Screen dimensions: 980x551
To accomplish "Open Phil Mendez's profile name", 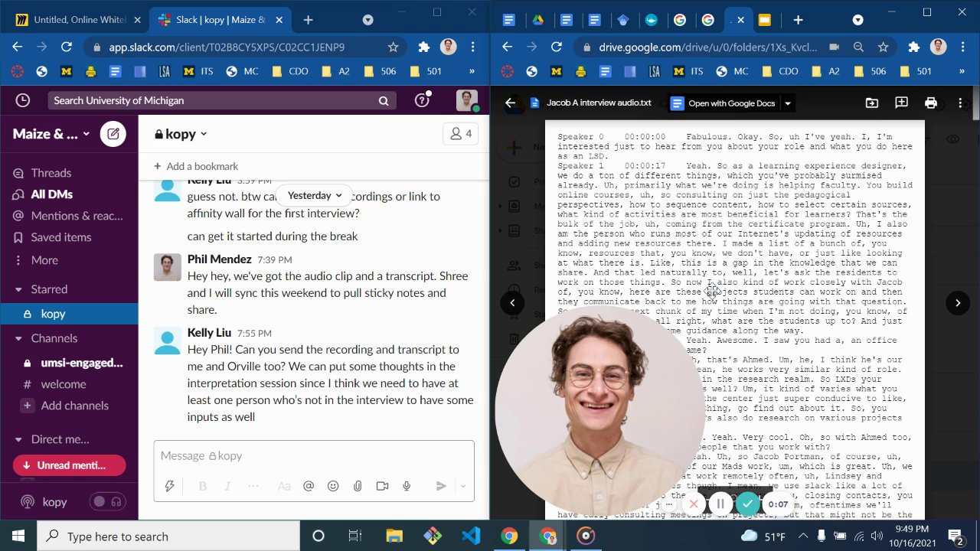I will (x=219, y=259).
